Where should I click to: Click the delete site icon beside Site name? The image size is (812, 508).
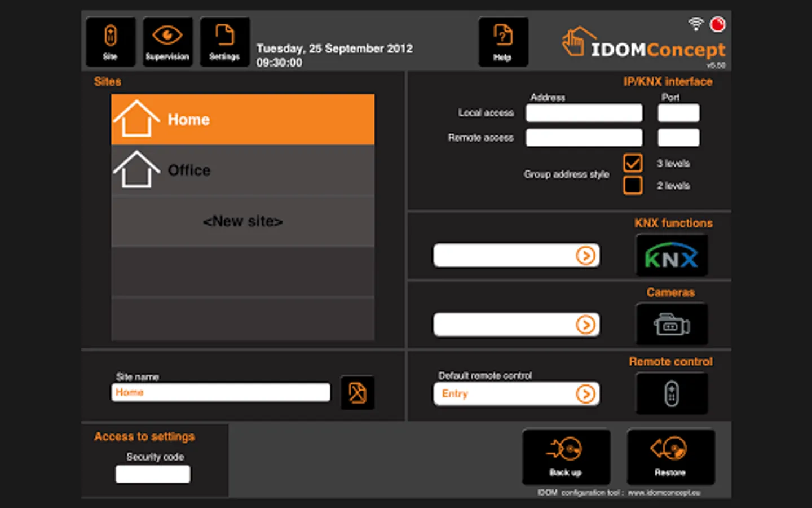coord(358,392)
